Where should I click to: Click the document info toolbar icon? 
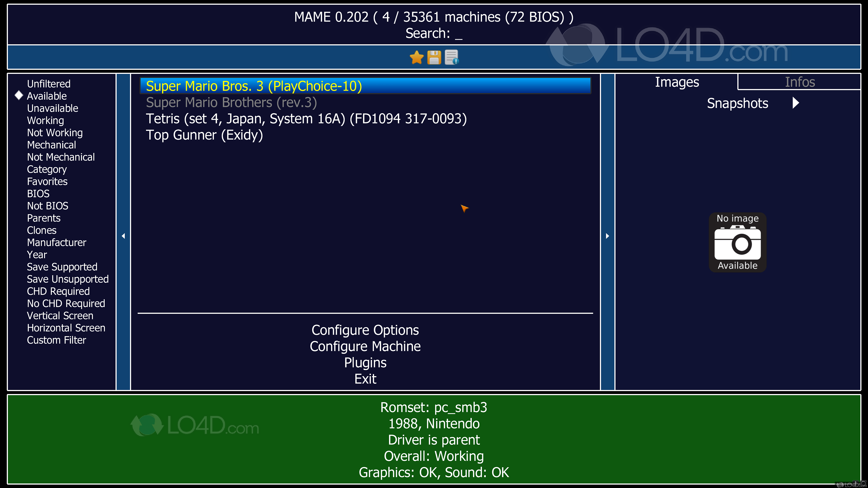452,57
